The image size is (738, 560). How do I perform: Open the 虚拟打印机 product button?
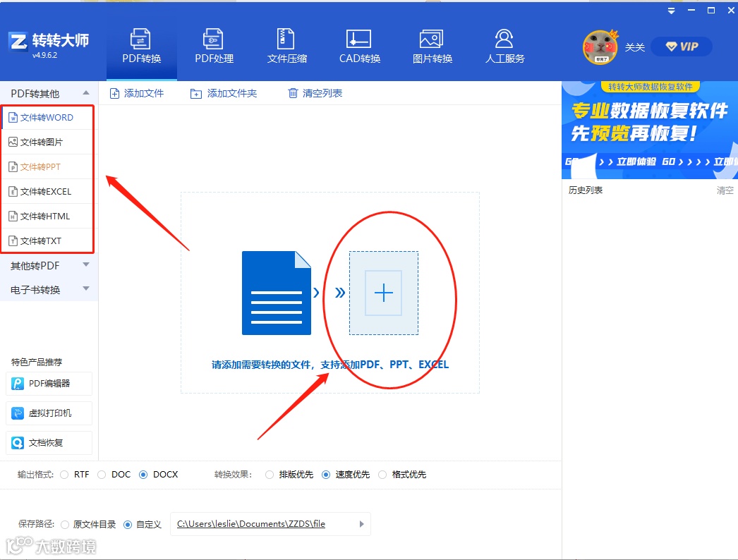click(x=49, y=413)
